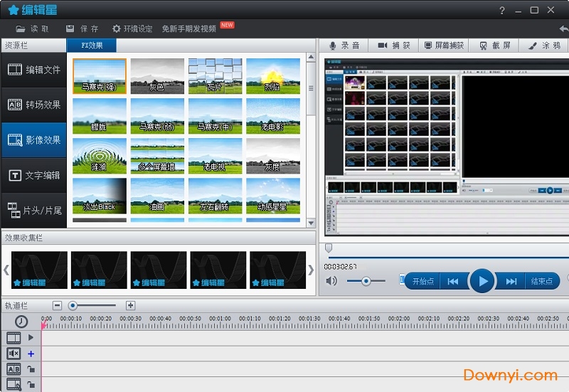The width and height of the screenshot is (569, 392).
Task: Toggle mute on the audio track
Action: (14, 354)
